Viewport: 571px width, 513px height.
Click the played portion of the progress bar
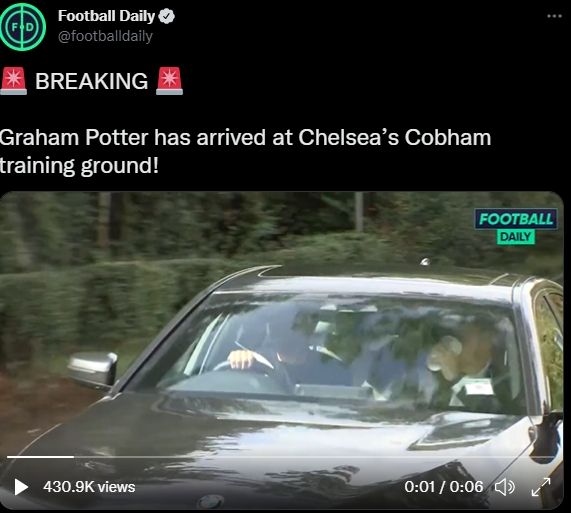40,457
